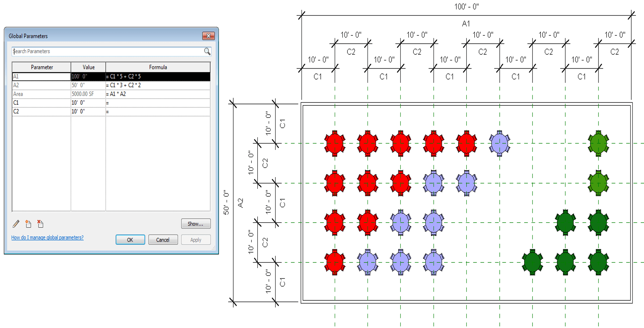The image size is (644, 328).
Task: Select the red table in the bottom row
Action: [335, 262]
